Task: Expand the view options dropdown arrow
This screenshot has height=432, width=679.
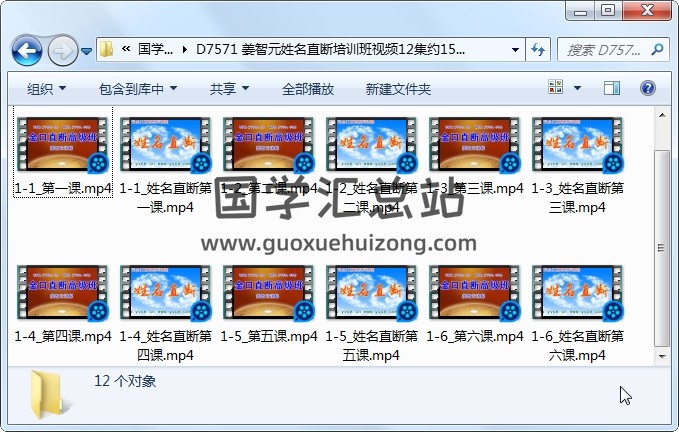Action: 577,88
